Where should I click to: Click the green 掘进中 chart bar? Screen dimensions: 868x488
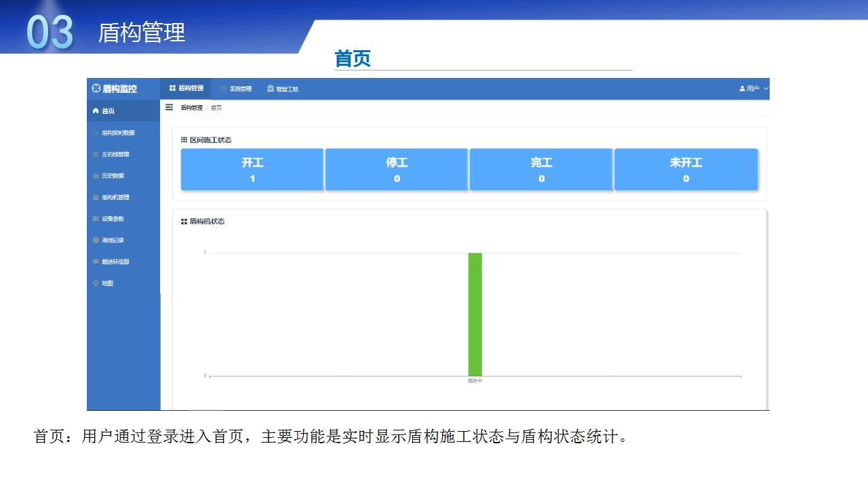click(x=475, y=314)
